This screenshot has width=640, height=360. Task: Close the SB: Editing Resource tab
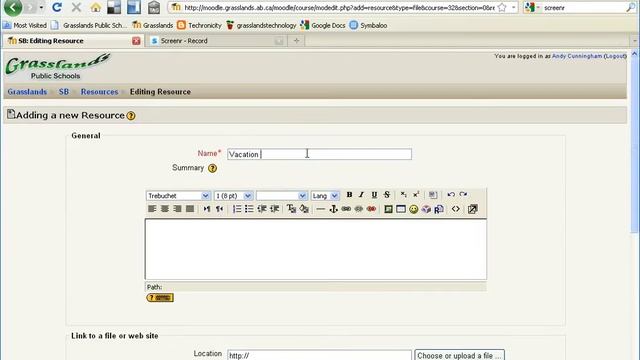136,41
